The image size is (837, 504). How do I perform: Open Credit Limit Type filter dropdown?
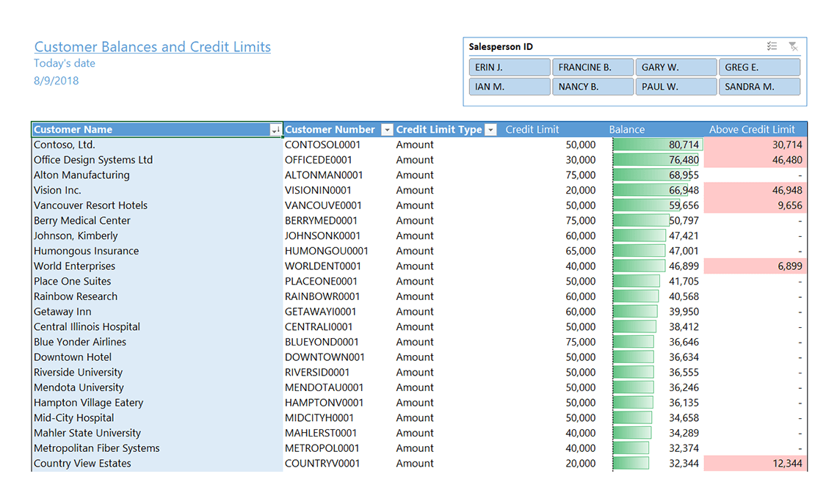[490, 130]
